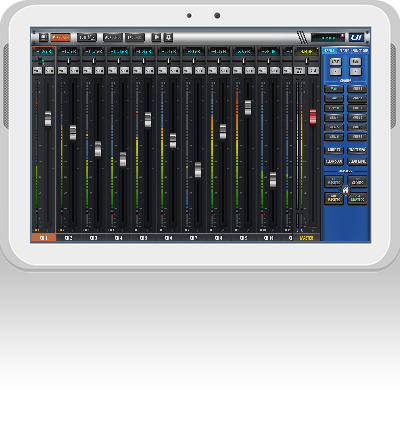
Task: Switch to first tab of blue side panel
Action: [x=330, y=50]
